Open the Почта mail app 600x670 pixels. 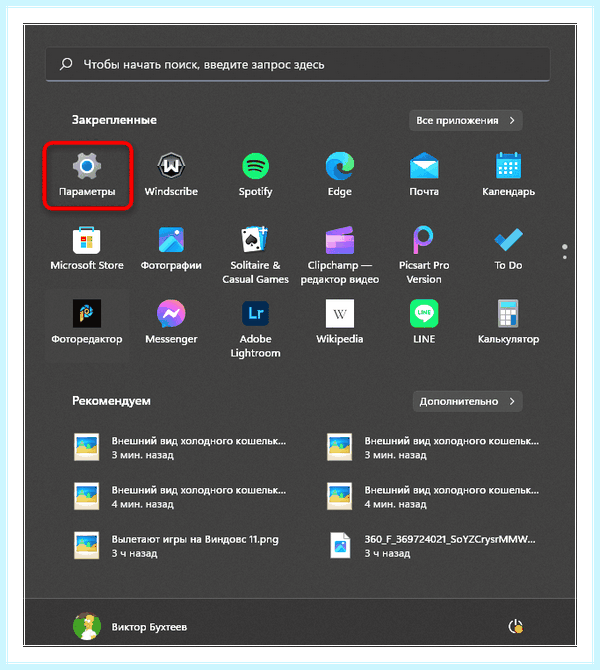(x=424, y=175)
